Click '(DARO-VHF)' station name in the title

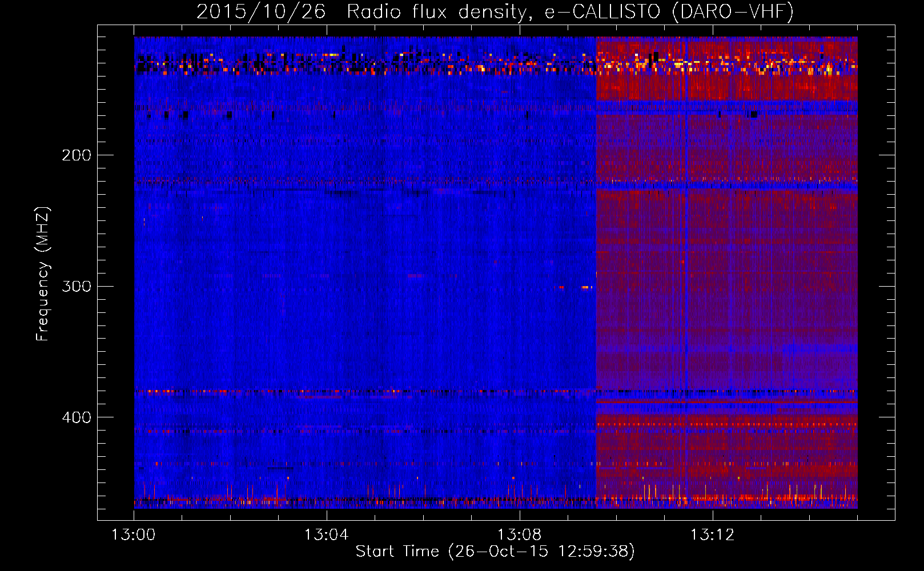pyautogui.click(x=733, y=12)
